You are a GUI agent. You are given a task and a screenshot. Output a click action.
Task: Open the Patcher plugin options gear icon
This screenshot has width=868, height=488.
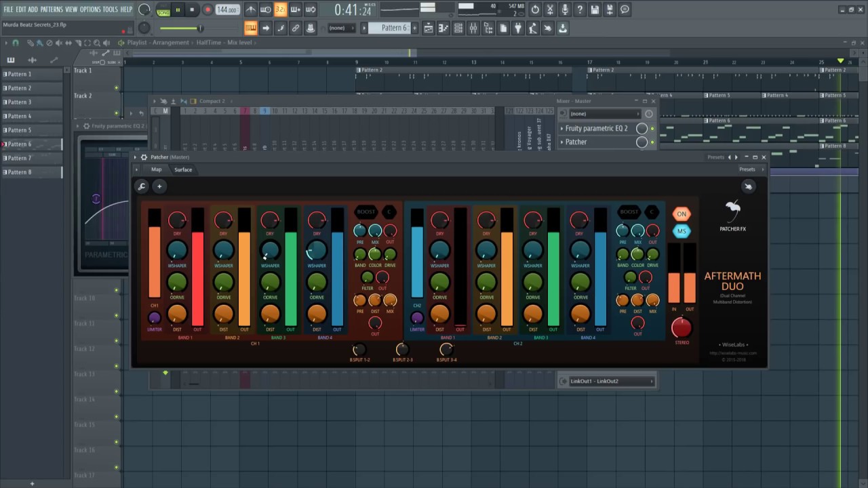144,157
